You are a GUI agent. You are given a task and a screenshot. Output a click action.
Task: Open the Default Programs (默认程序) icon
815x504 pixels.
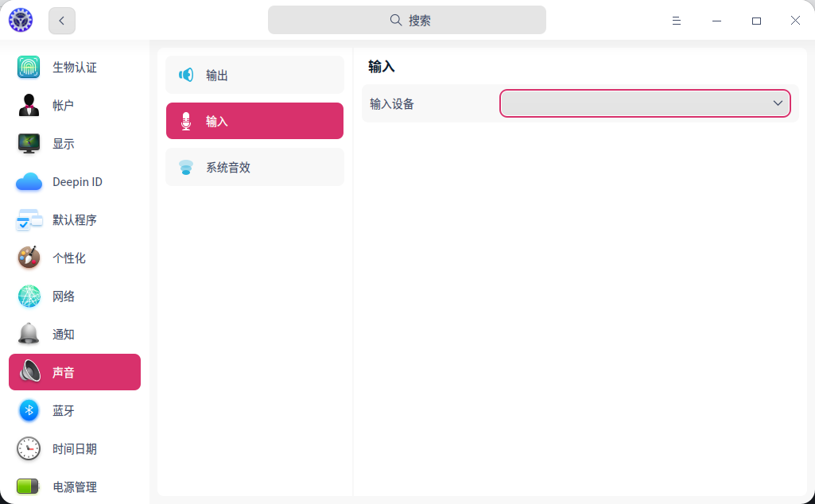[29, 220]
